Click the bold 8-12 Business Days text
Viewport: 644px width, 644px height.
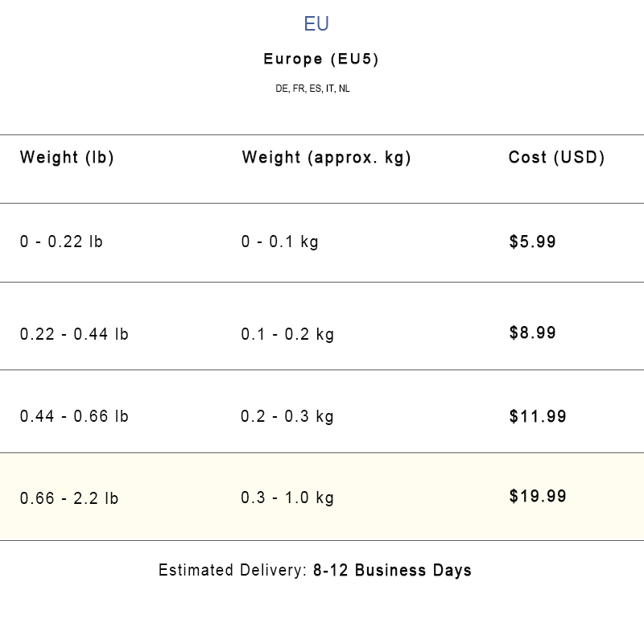(392, 571)
